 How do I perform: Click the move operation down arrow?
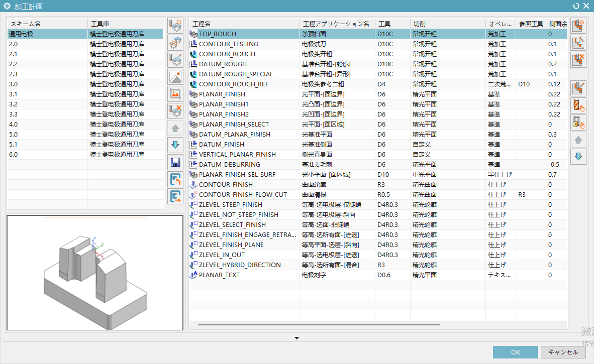point(578,156)
